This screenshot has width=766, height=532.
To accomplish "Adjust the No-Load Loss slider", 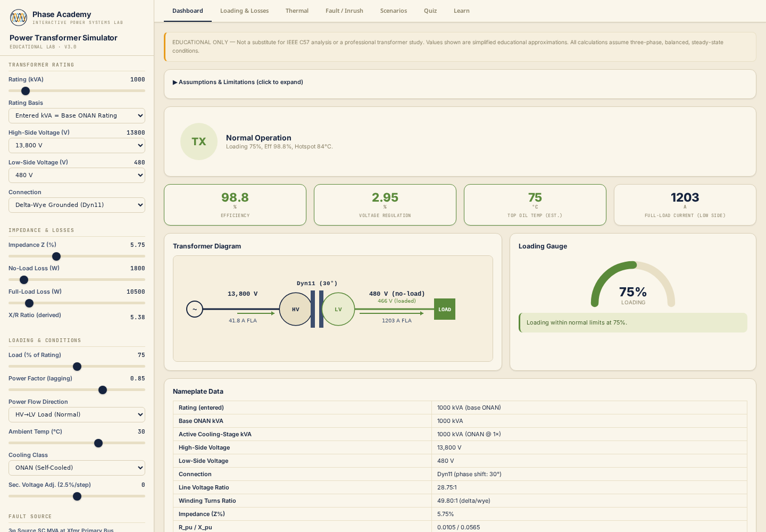I will 77,280.
